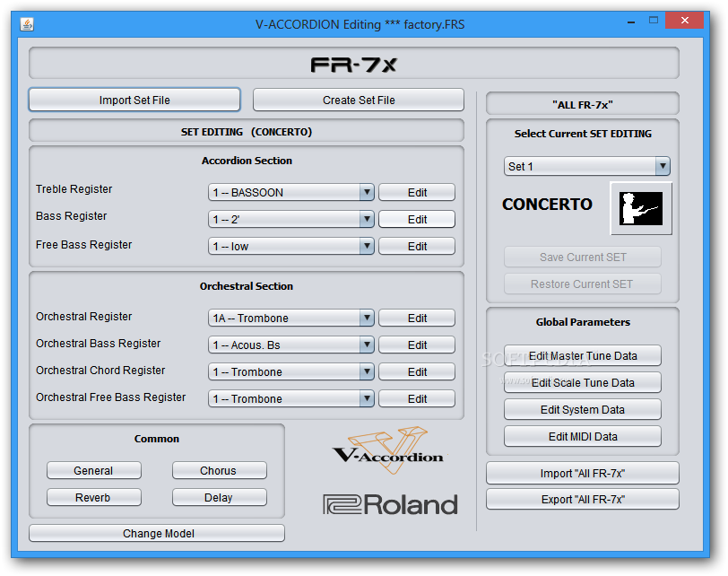The image size is (728, 576).
Task: Click the Accordion Section heading
Action: coord(247,161)
